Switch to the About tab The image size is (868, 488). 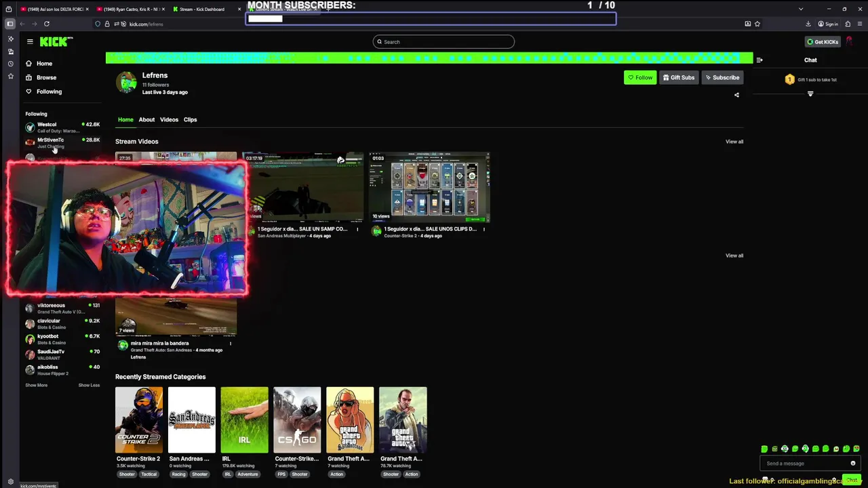pyautogui.click(x=146, y=119)
